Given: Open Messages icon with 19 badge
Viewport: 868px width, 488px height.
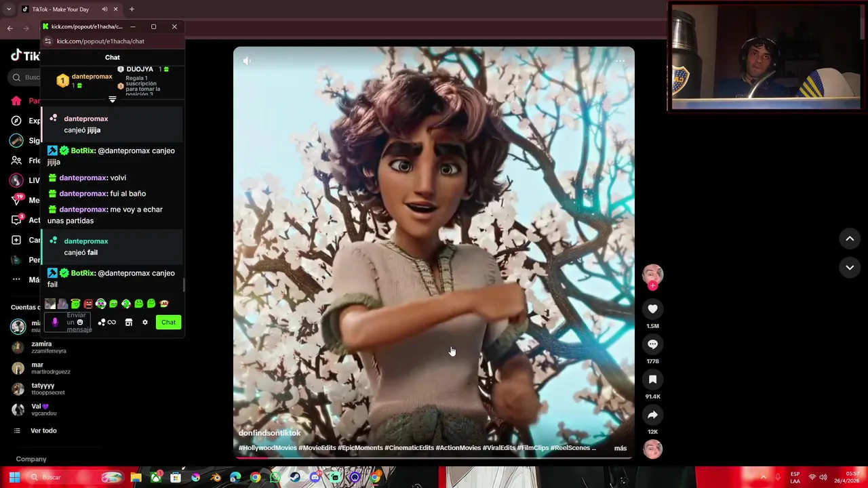Looking at the screenshot, I should 16,200.
